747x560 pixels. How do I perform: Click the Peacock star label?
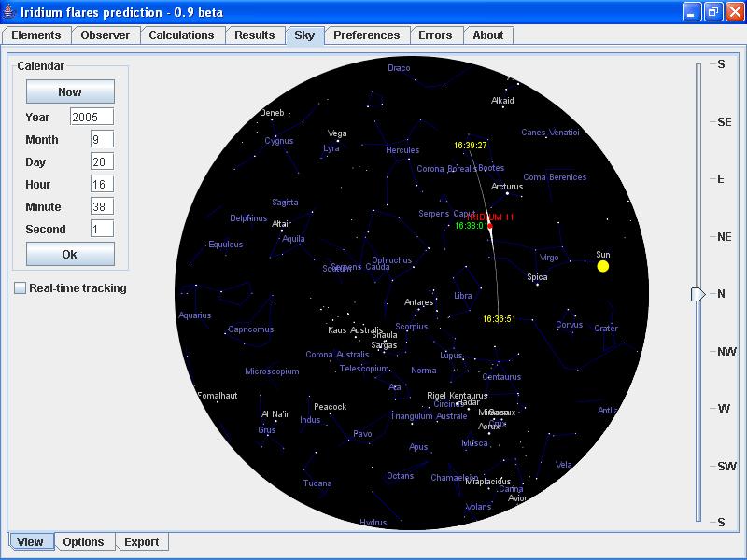pyautogui.click(x=331, y=407)
